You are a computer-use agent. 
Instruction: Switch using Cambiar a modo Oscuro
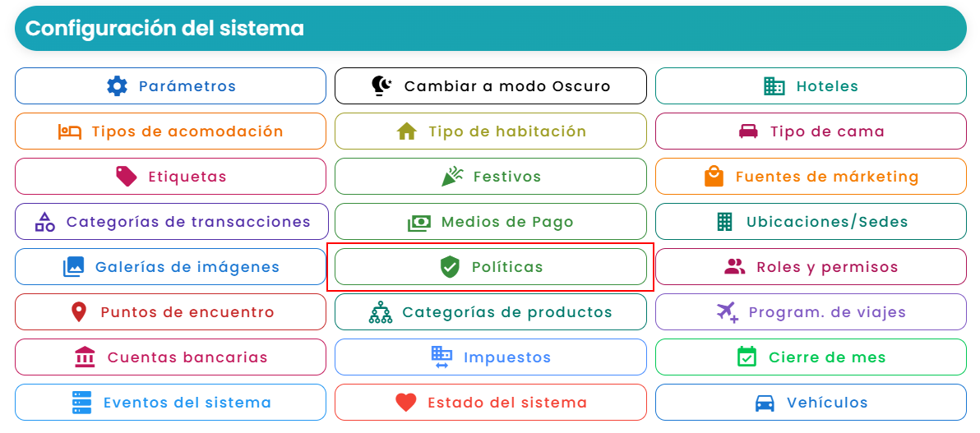491,85
